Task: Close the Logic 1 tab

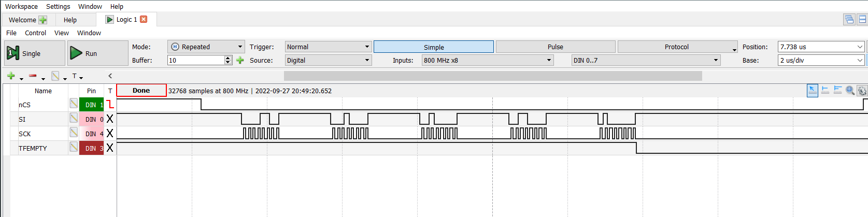Action: pos(144,19)
